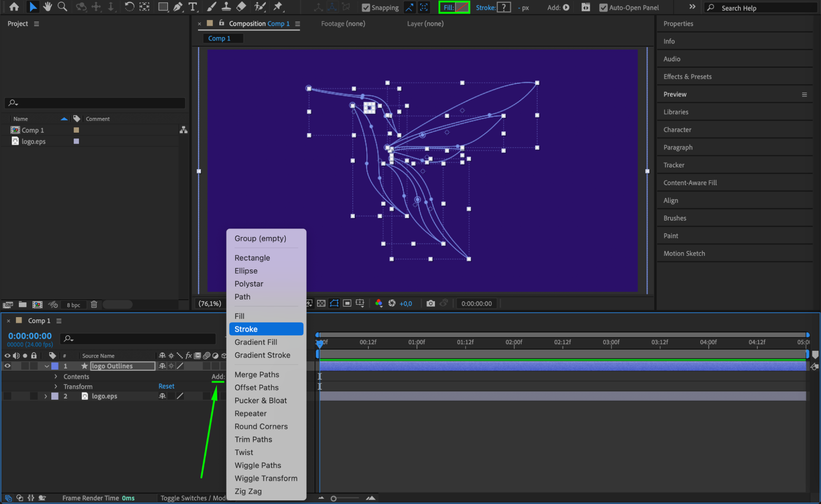Hide the logo Outlines layer

[x=7, y=366]
